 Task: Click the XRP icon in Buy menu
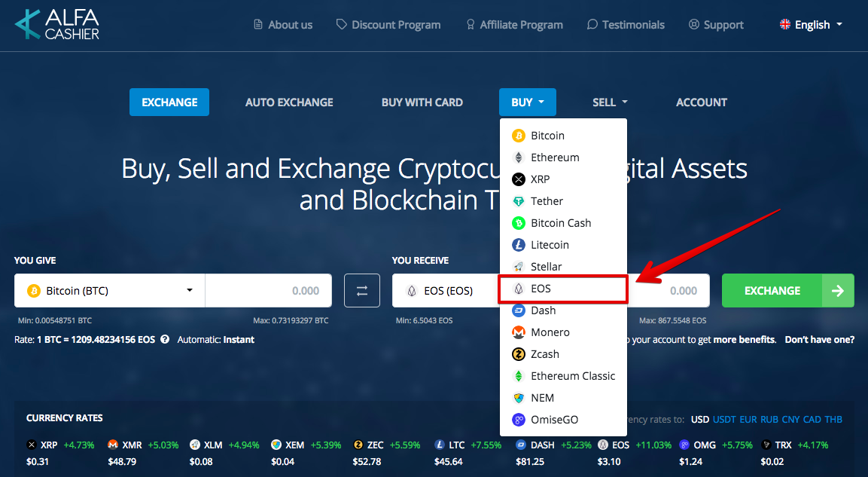tap(519, 179)
